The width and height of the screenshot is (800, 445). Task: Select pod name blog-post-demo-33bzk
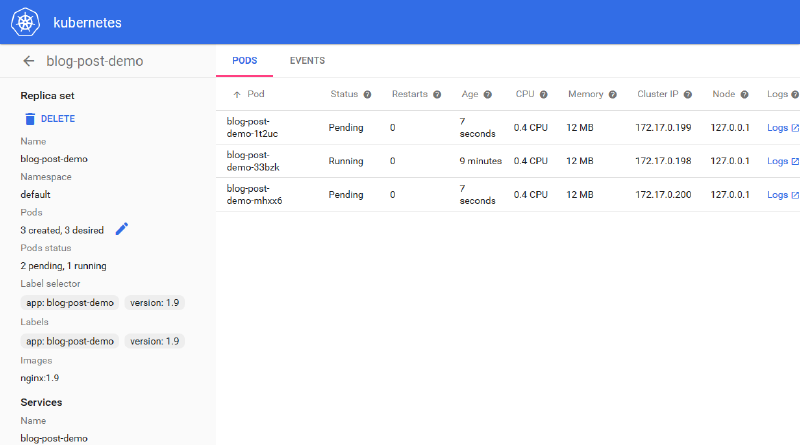click(x=253, y=161)
